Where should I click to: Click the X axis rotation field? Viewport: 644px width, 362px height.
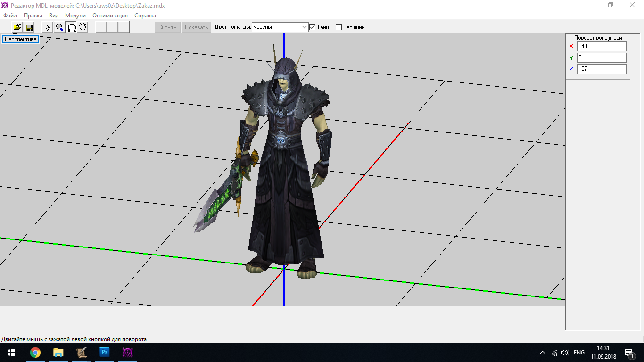coord(601,46)
